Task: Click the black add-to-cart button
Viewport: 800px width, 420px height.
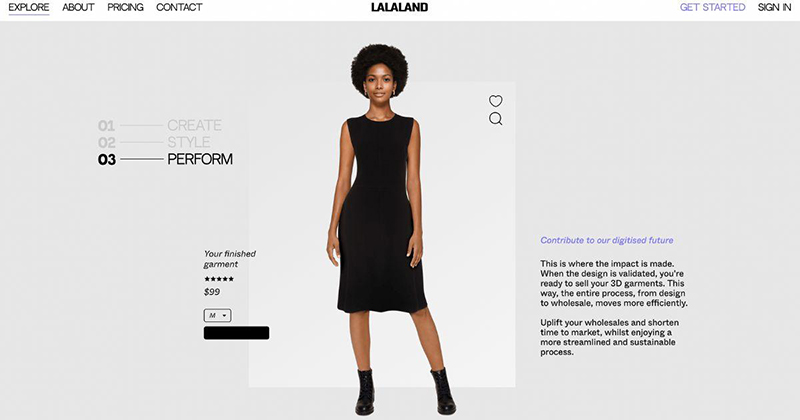Action: tap(236, 333)
